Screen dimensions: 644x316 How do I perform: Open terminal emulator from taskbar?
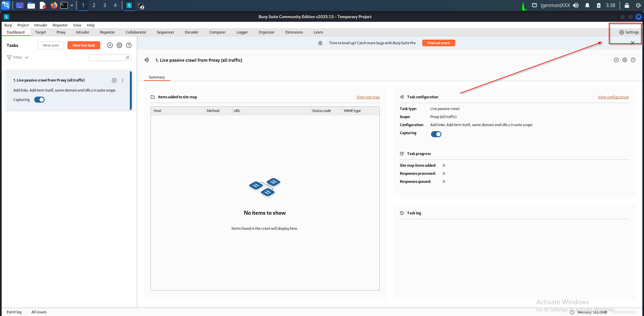coord(64,5)
